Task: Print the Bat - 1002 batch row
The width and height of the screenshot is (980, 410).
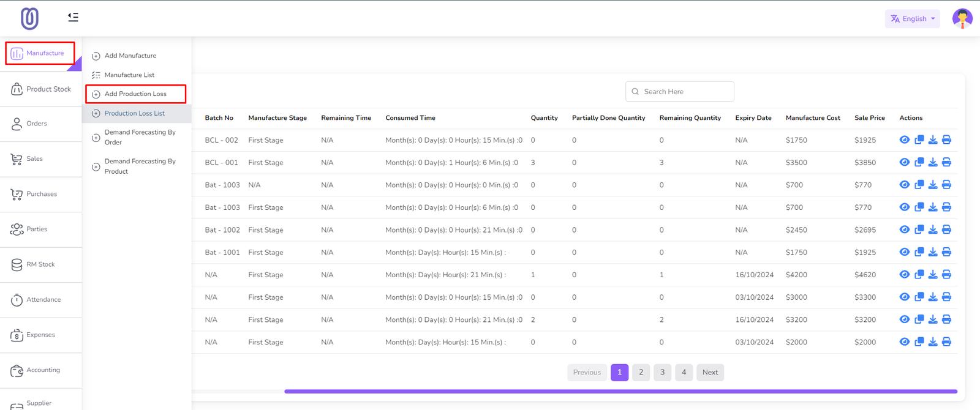Action: [946, 230]
